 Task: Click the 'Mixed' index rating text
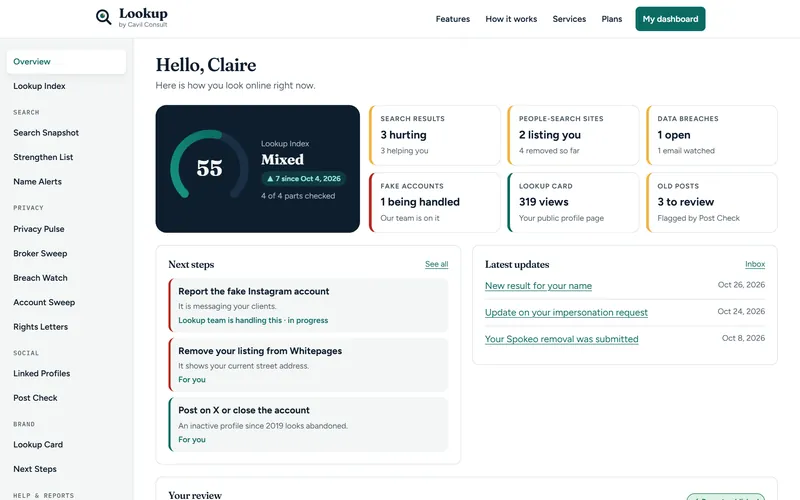pyautogui.click(x=282, y=160)
